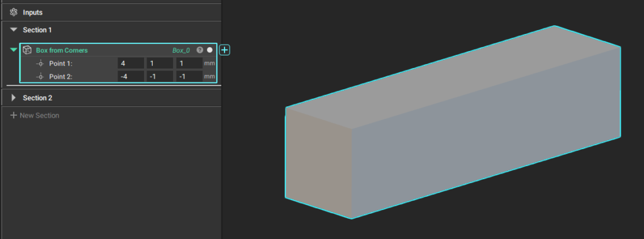Click the Point 2 point-type icon
Screen dimensions: 644x239
[x=40, y=76]
